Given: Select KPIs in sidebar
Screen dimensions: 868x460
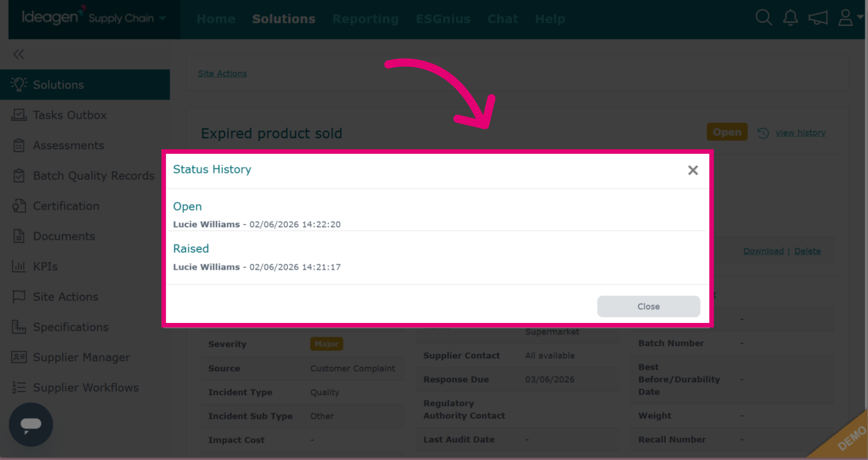Looking at the screenshot, I should tap(45, 266).
